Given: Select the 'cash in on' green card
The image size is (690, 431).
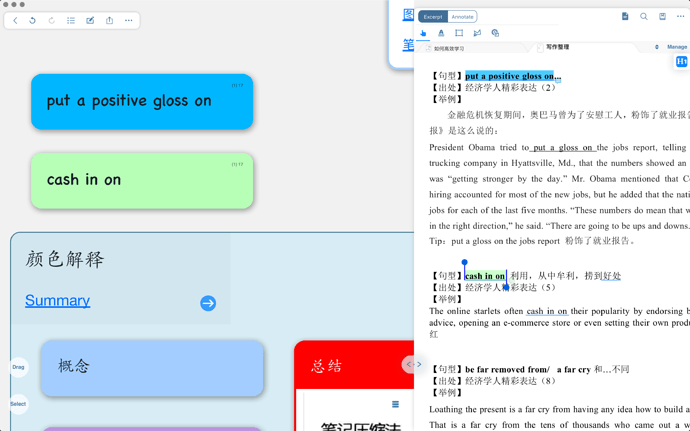Looking at the screenshot, I should [142, 181].
